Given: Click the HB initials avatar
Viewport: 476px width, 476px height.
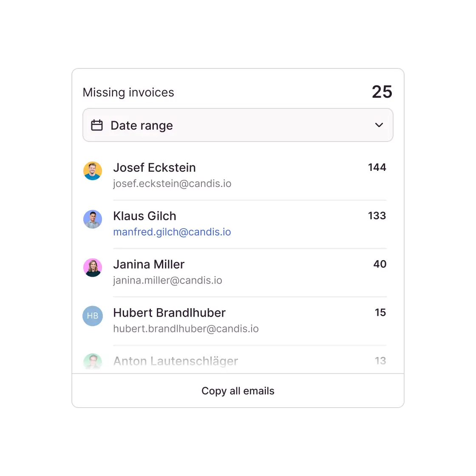Looking at the screenshot, I should coord(93,316).
